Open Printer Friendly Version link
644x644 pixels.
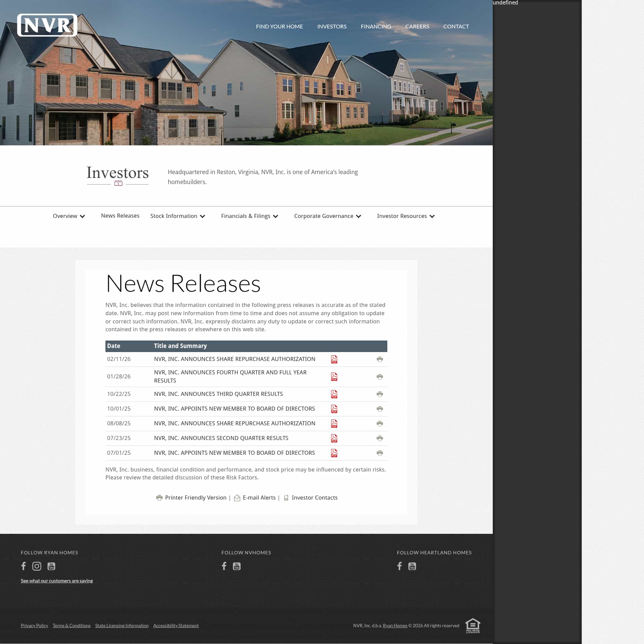coord(195,498)
